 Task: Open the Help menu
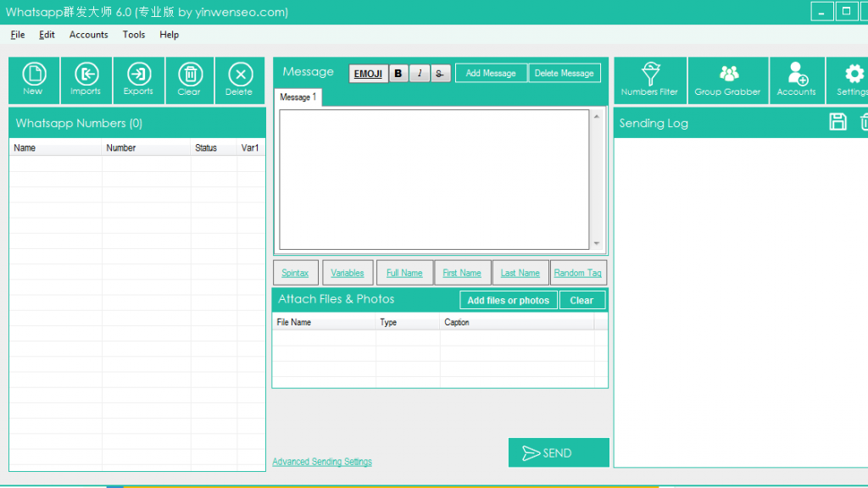[x=170, y=34]
